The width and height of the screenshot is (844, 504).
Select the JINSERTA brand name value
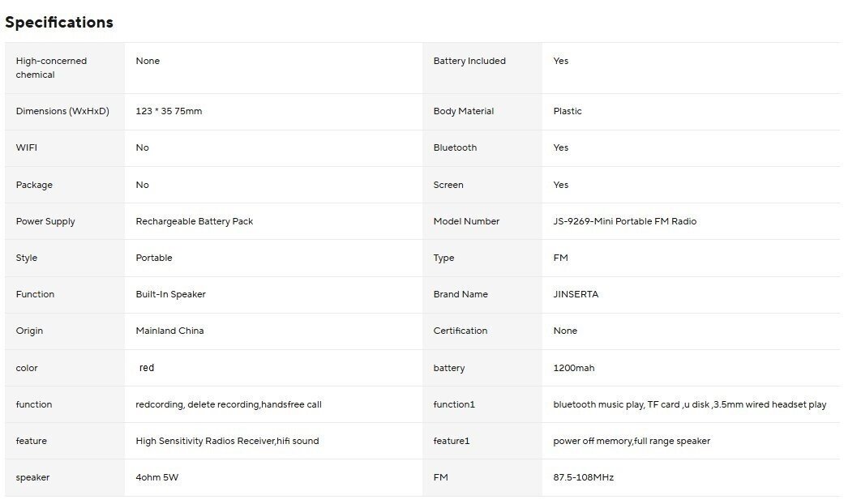coord(576,294)
